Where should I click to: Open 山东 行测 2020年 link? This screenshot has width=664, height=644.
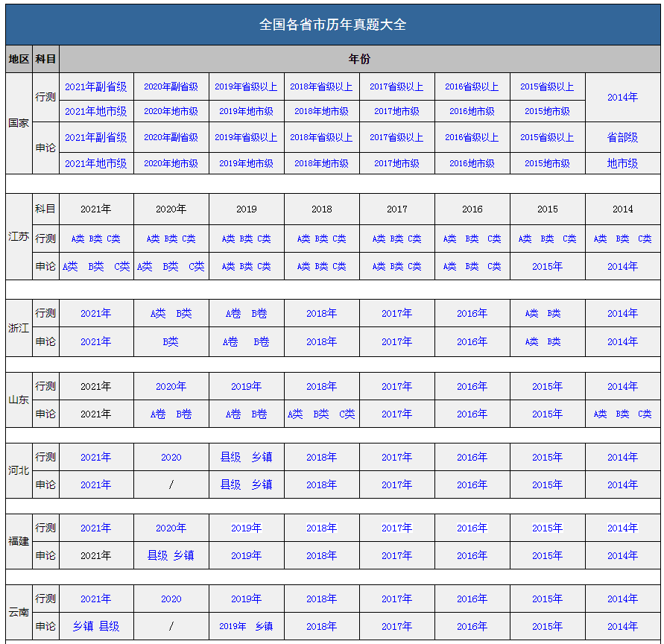point(171,386)
